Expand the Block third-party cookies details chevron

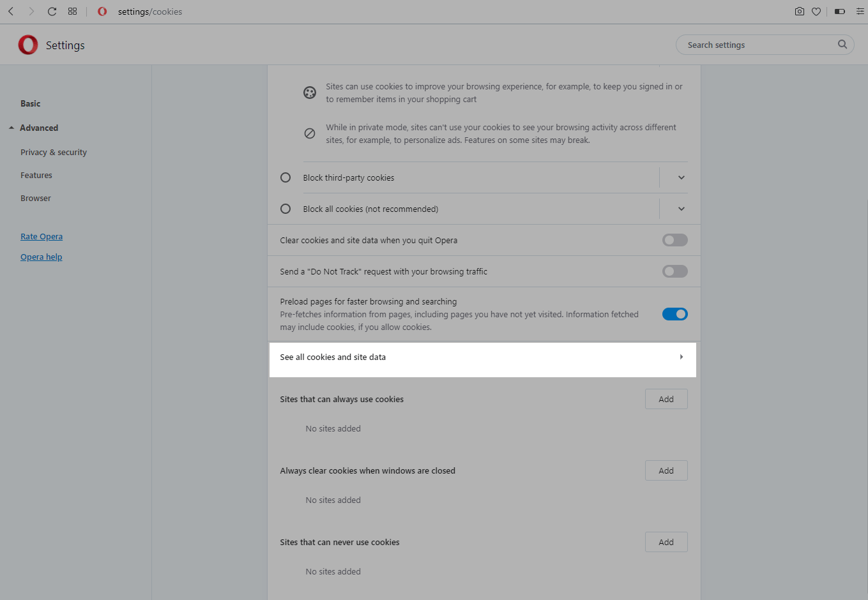point(681,177)
